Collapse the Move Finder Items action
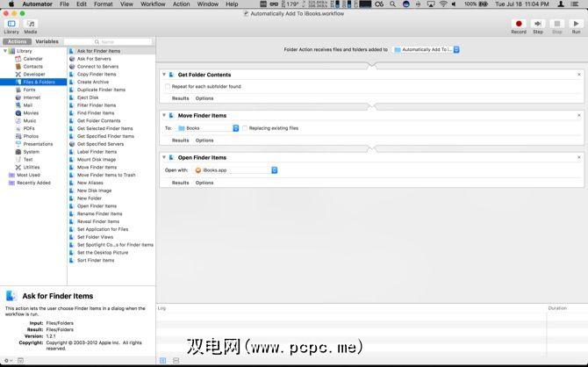This screenshot has height=367, width=588. pos(164,115)
